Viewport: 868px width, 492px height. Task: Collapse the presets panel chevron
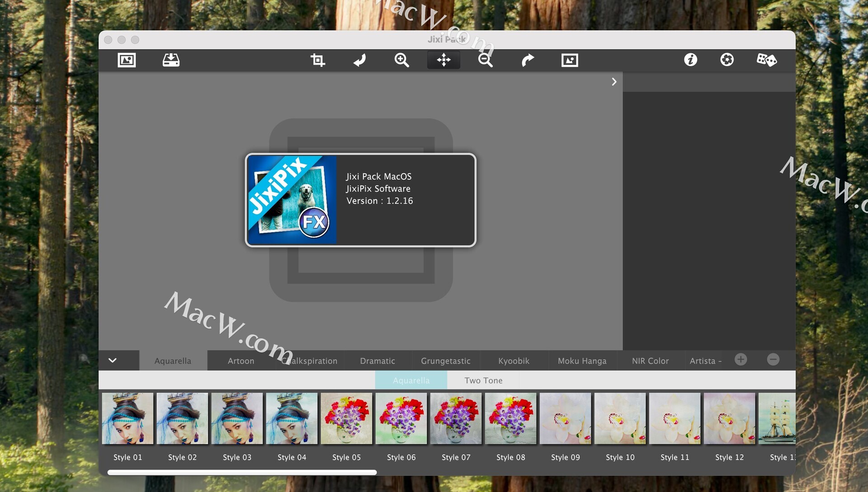(113, 360)
